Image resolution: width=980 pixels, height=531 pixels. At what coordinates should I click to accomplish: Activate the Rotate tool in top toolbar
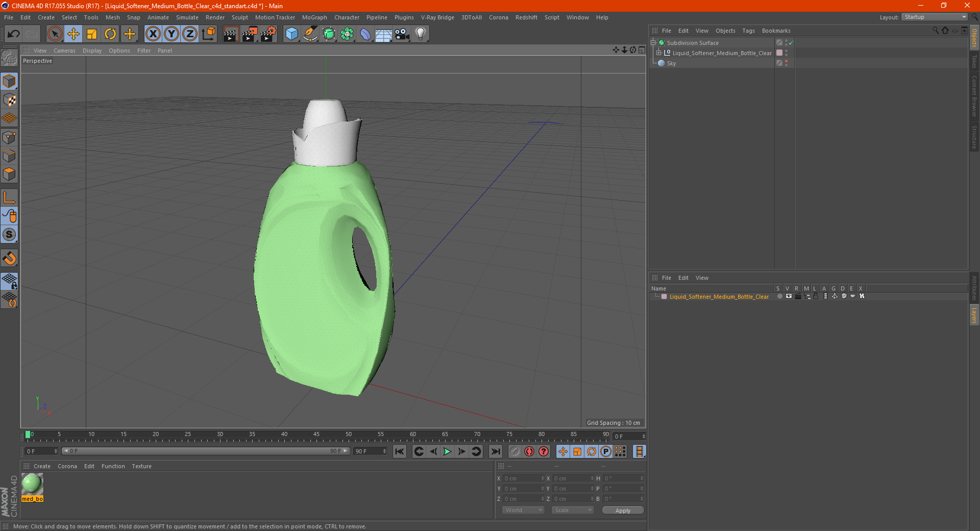[x=110, y=34]
